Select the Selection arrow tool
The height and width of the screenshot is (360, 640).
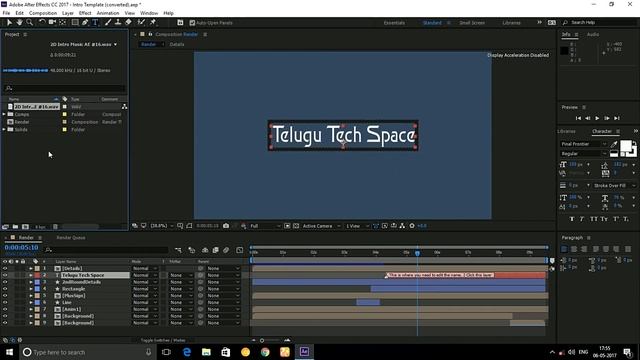click(9, 22)
